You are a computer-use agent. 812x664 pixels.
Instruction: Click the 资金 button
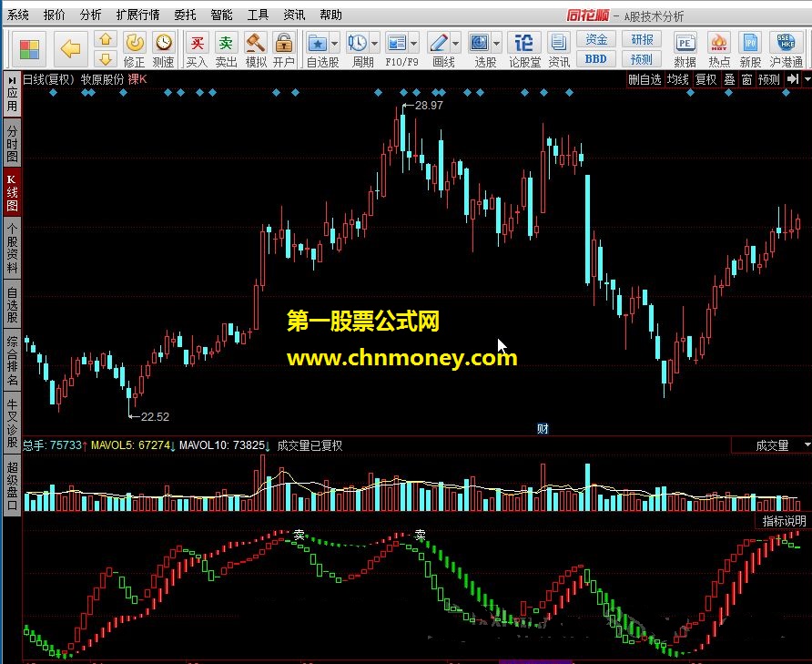point(596,39)
